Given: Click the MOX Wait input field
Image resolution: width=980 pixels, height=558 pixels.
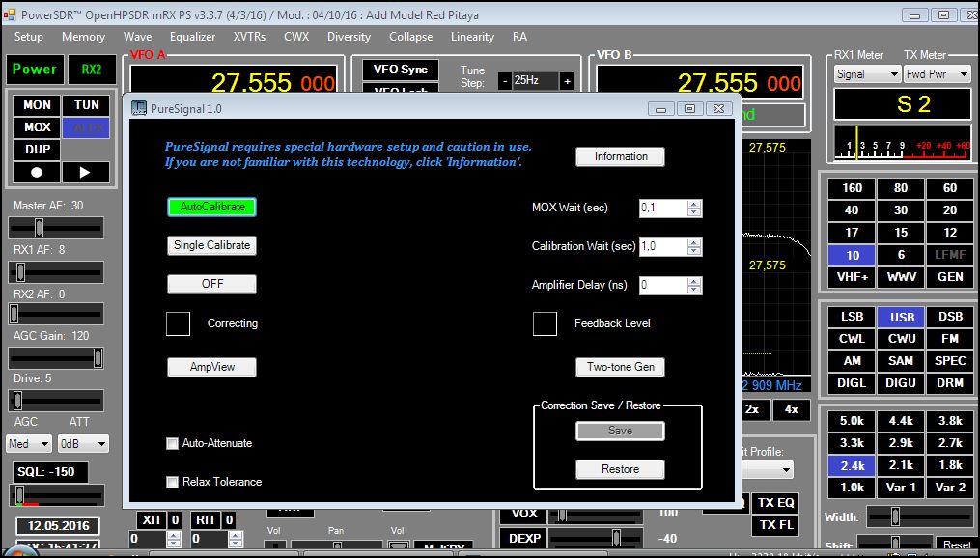Looking at the screenshot, I should (663, 209).
